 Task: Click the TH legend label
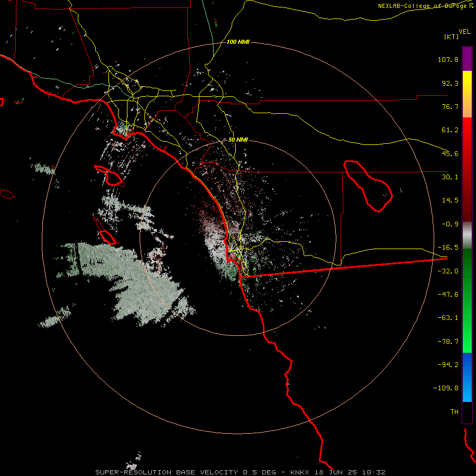(x=454, y=411)
